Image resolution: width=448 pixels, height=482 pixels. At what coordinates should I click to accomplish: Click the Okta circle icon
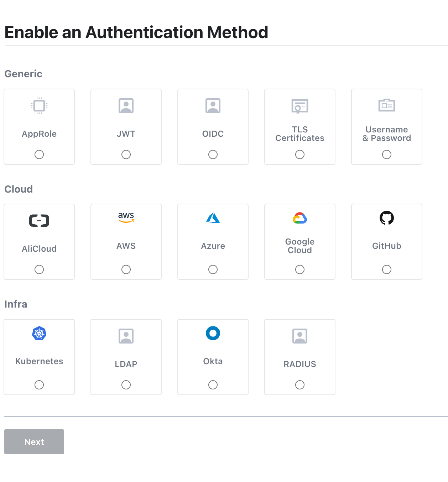coord(213,334)
